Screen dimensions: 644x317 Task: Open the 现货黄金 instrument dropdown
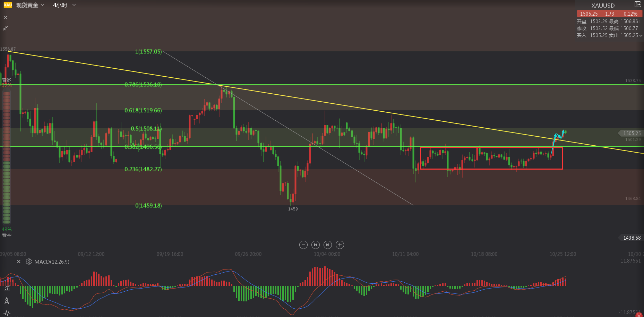pos(30,5)
